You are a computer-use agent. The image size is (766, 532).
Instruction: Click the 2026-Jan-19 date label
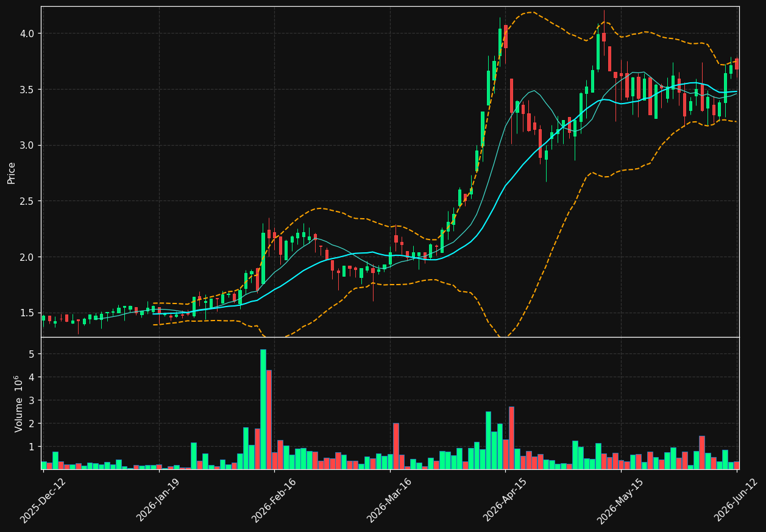(158, 500)
